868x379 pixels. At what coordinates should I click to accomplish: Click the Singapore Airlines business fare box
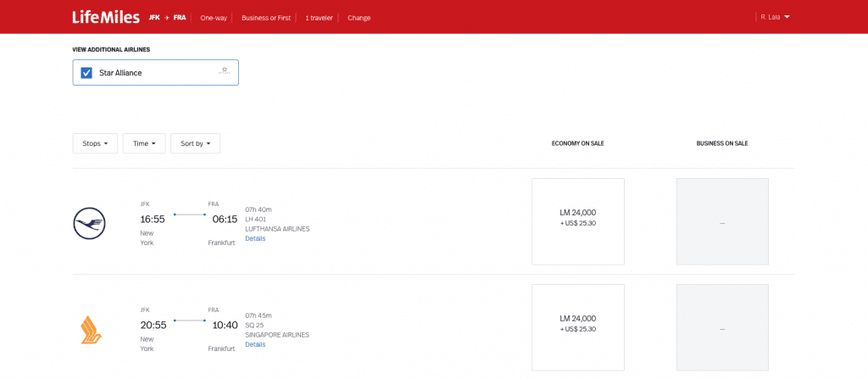coord(722,327)
